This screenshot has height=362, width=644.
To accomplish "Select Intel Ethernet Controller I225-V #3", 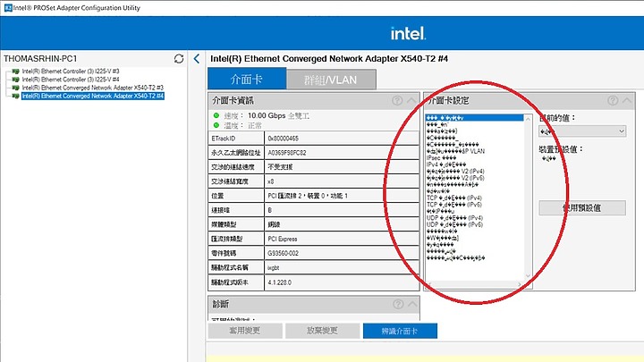I will click(71, 72).
